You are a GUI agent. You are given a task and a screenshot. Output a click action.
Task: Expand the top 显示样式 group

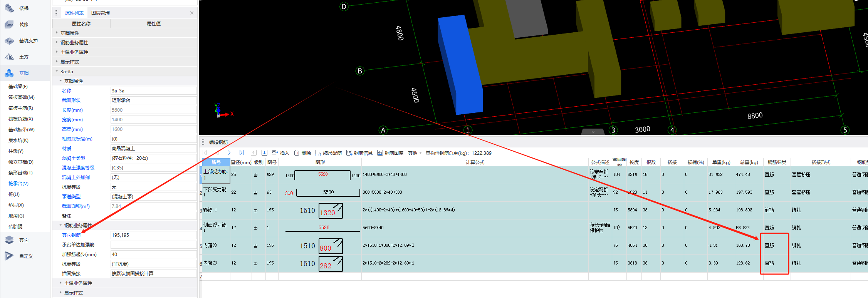pos(57,62)
